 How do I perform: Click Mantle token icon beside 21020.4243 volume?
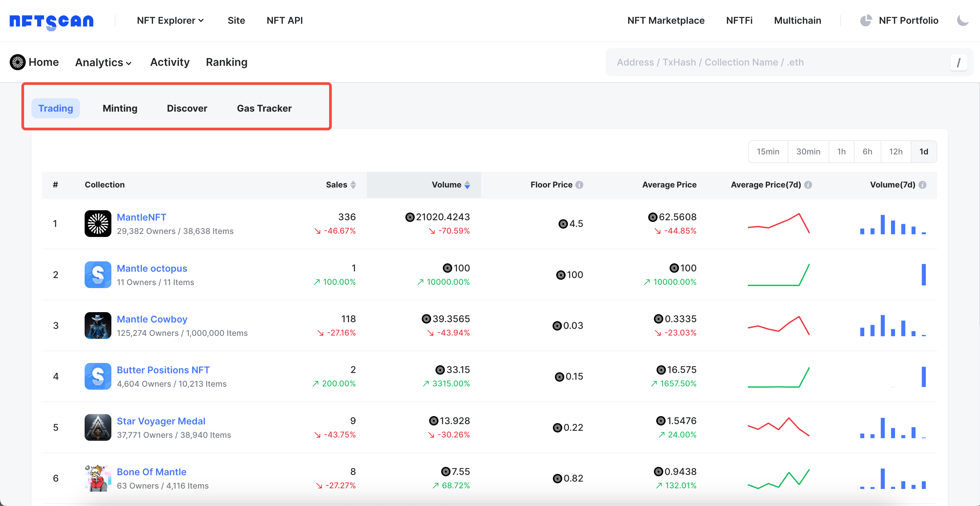coord(410,217)
